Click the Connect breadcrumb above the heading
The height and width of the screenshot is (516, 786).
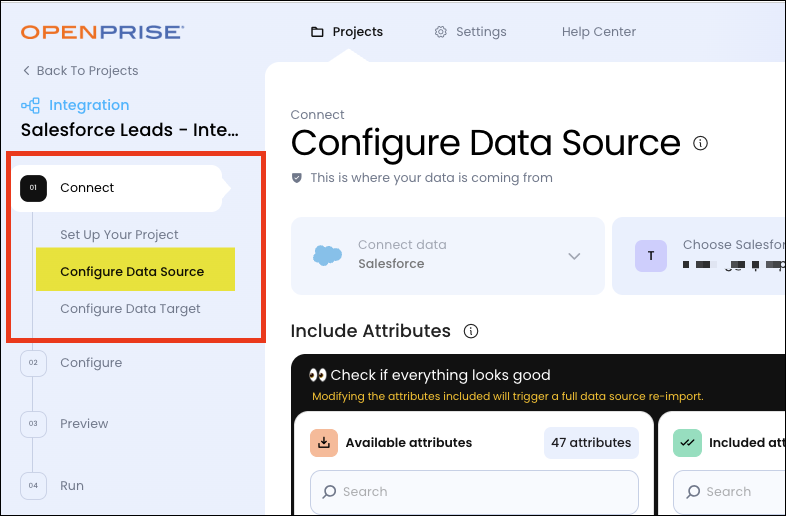317,115
